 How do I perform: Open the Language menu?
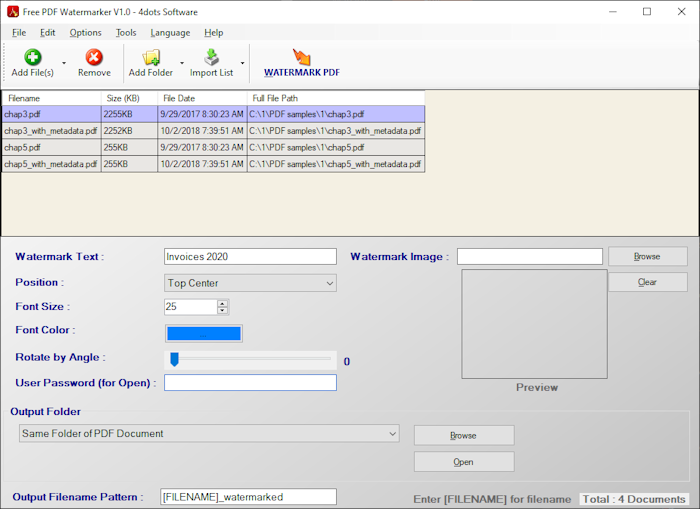[170, 32]
